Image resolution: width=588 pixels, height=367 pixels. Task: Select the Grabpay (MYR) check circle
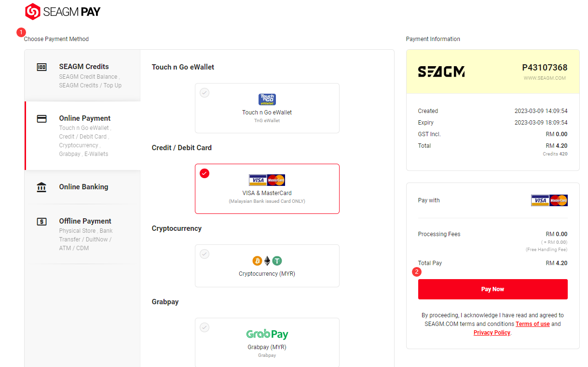pos(205,327)
